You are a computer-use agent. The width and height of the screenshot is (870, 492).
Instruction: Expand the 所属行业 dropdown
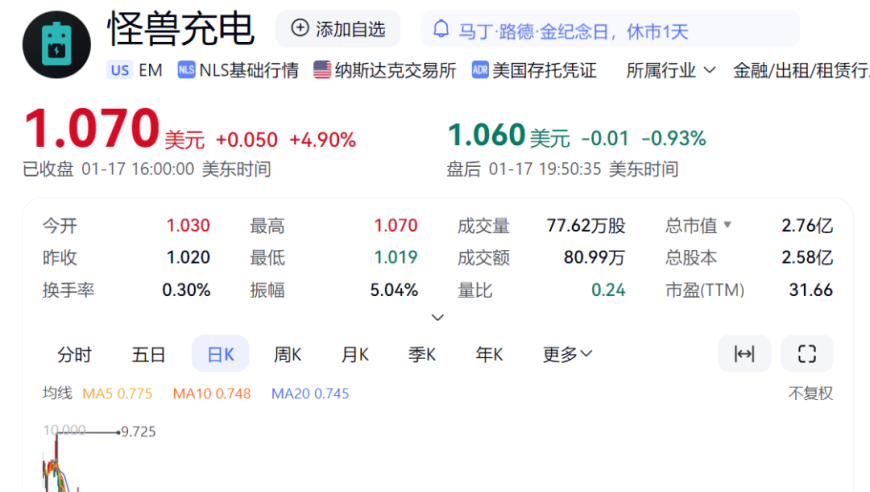coord(671,70)
